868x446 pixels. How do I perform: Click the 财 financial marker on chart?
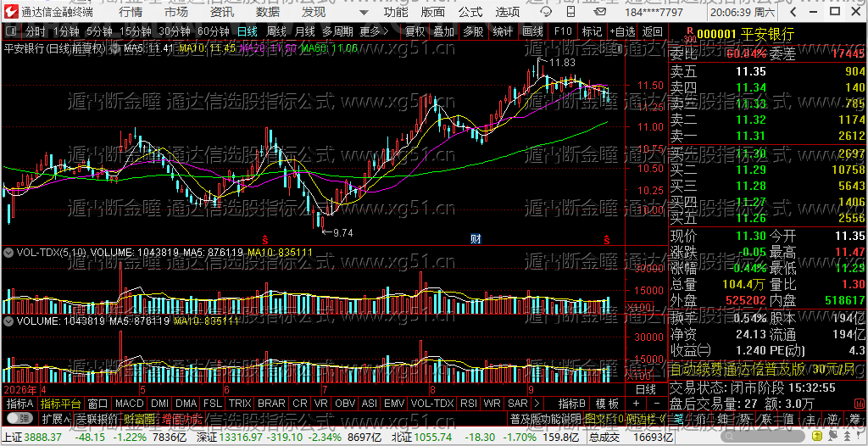475,239
